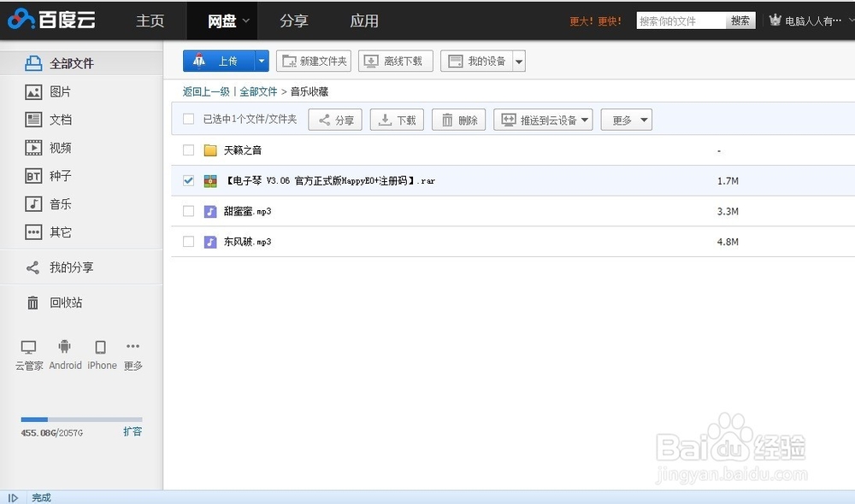Check the 天籁之音 folder checkbox

tap(189, 149)
